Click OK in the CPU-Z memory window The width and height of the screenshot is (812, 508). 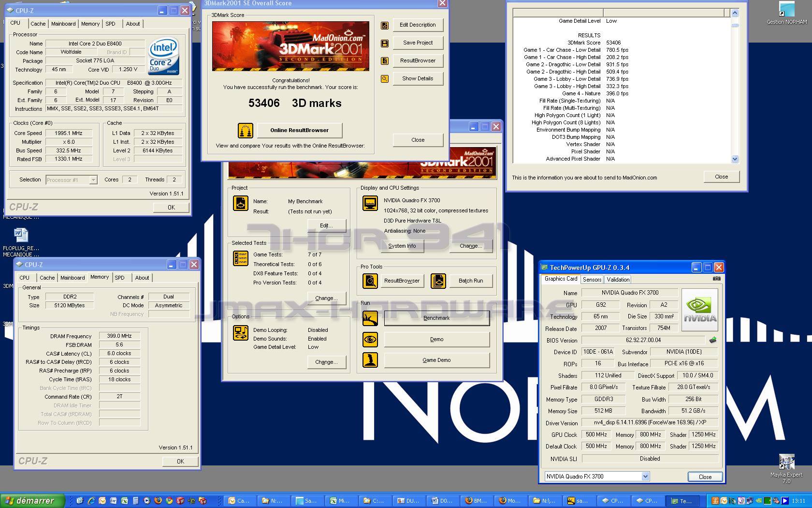[180, 461]
